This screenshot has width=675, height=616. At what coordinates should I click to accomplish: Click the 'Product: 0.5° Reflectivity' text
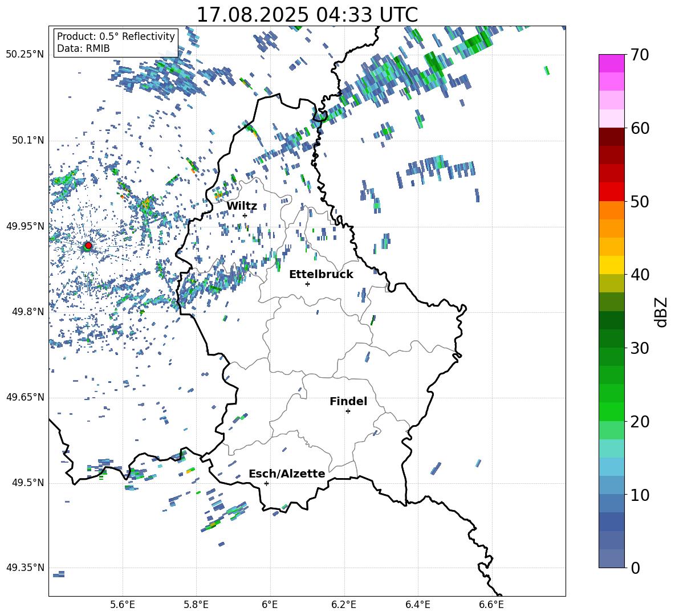(116, 36)
